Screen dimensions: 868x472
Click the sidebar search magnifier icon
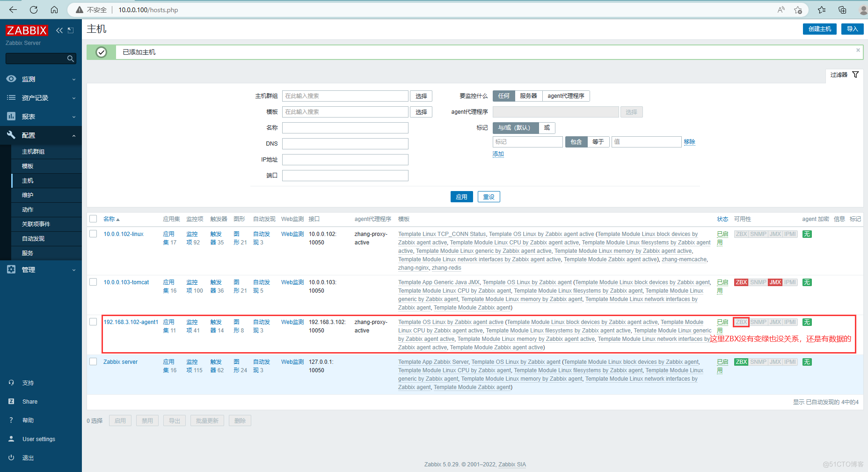tap(70, 59)
